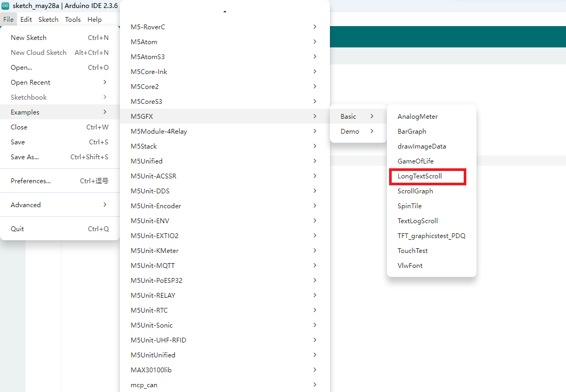566x392 pixels.
Task: Open the LongTextScroll example
Action: (x=431, y=176)
